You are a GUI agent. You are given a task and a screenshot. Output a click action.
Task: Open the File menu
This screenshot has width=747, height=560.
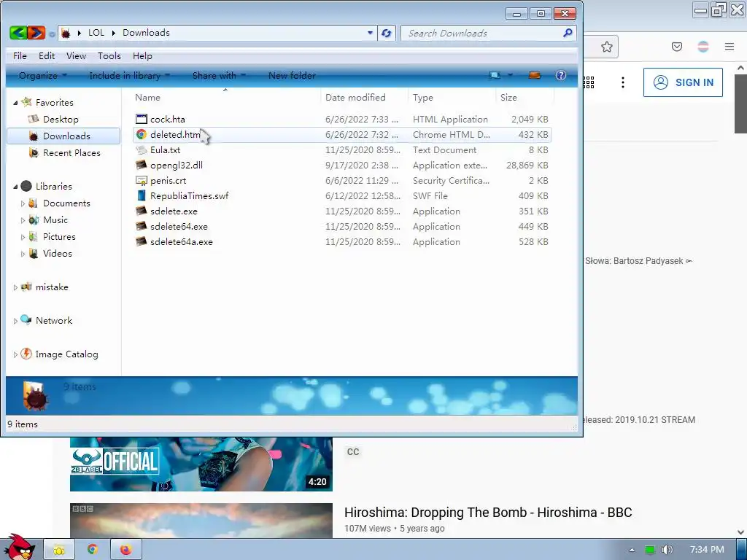[20, 55]
